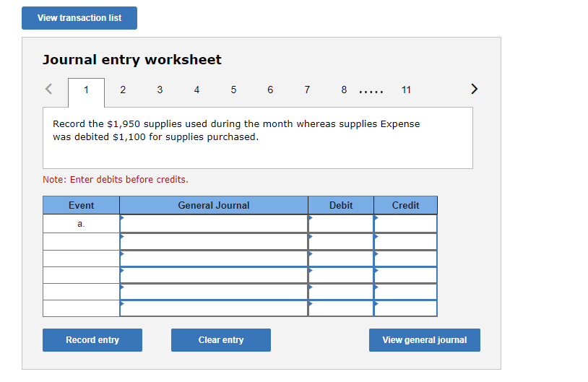
Task: Click the Clear entry button
Action: click(x=221, y=340)
